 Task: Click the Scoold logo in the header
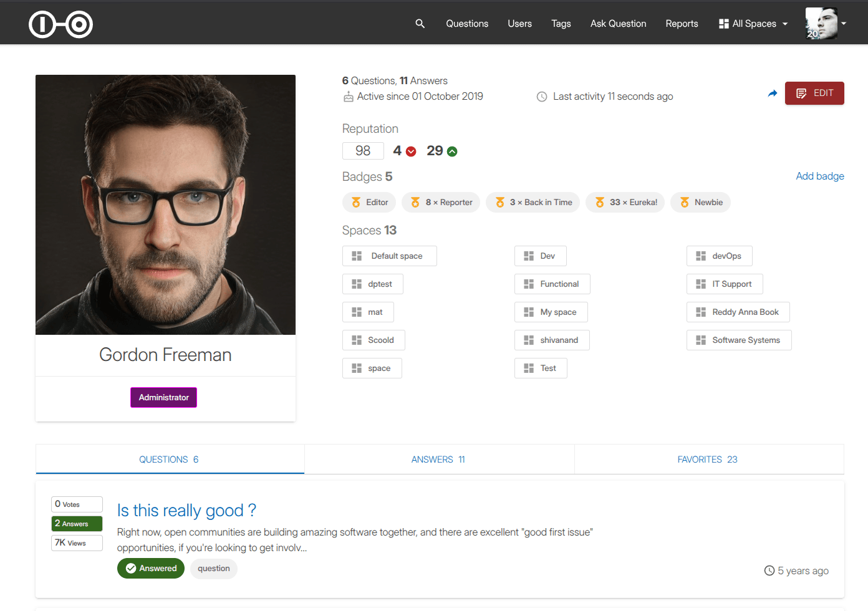(61, 24)
